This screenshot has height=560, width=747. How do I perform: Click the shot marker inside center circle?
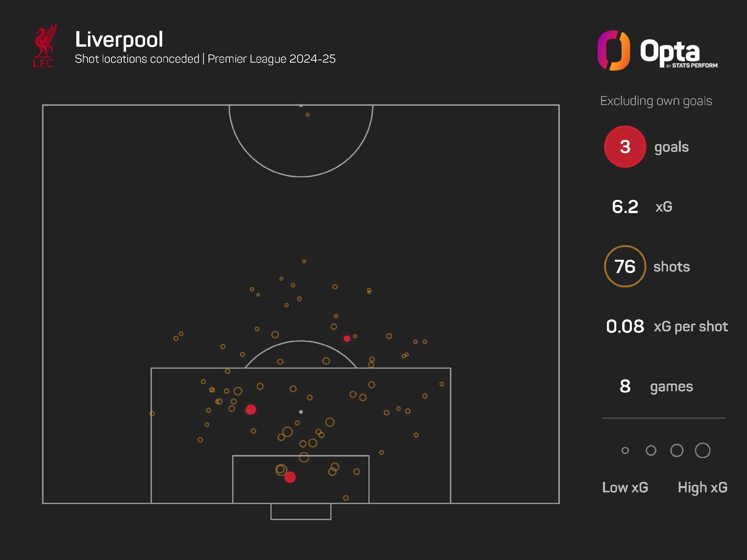(308, 115)
